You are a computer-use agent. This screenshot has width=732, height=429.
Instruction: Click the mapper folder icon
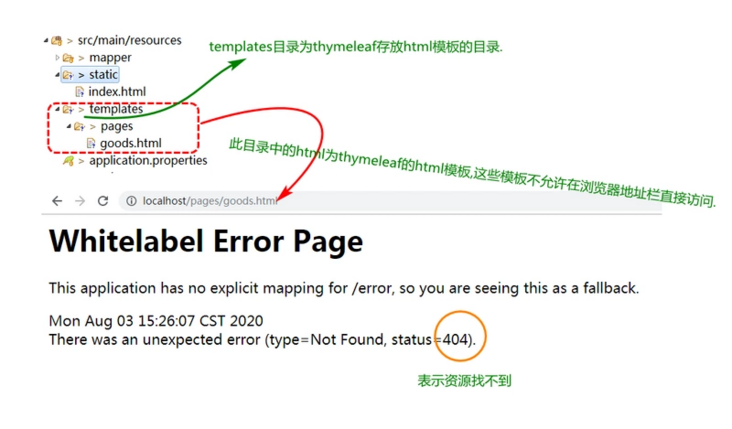click(69, 58)
